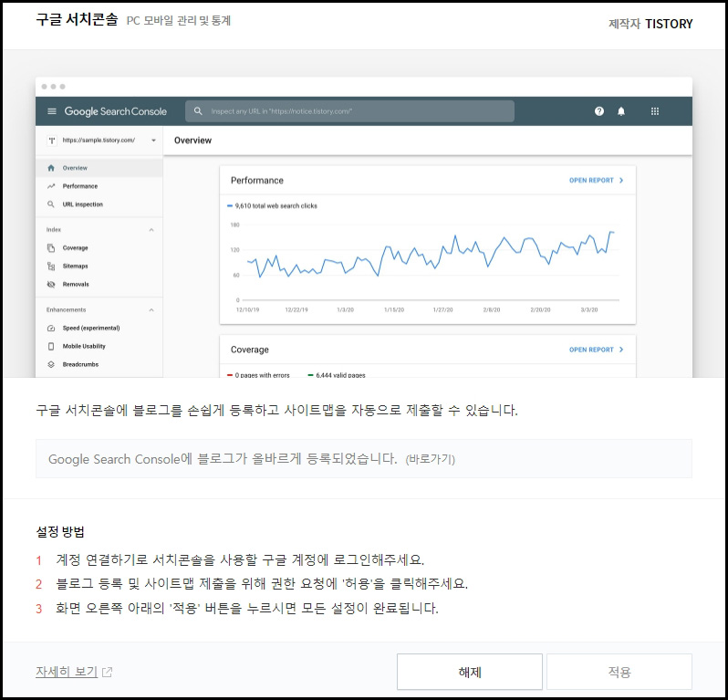
Task: Click OPEN REPORT on the Performance card
Action: click(x=596, y=180)
